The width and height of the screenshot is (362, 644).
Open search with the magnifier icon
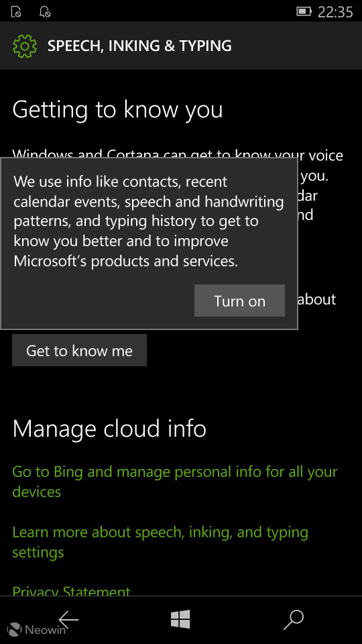click(x=294, y=619)
